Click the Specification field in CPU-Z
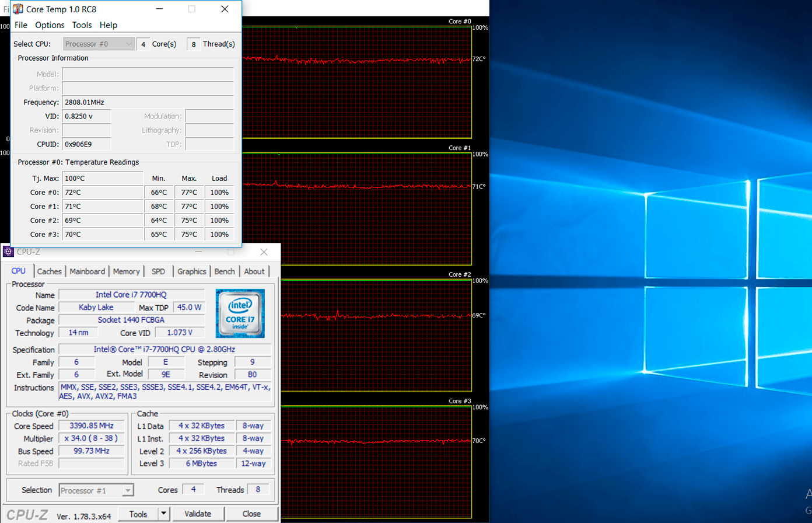812x523 pixels. tap(164, 349)
